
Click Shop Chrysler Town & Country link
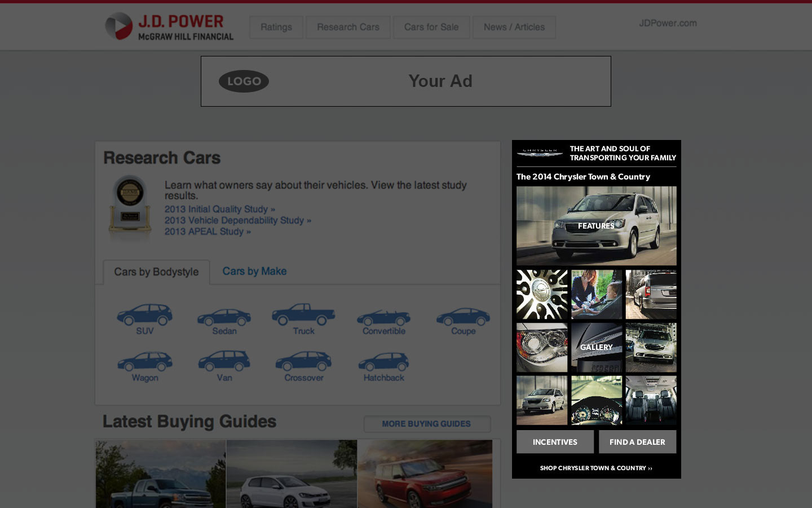coord(596,468)
